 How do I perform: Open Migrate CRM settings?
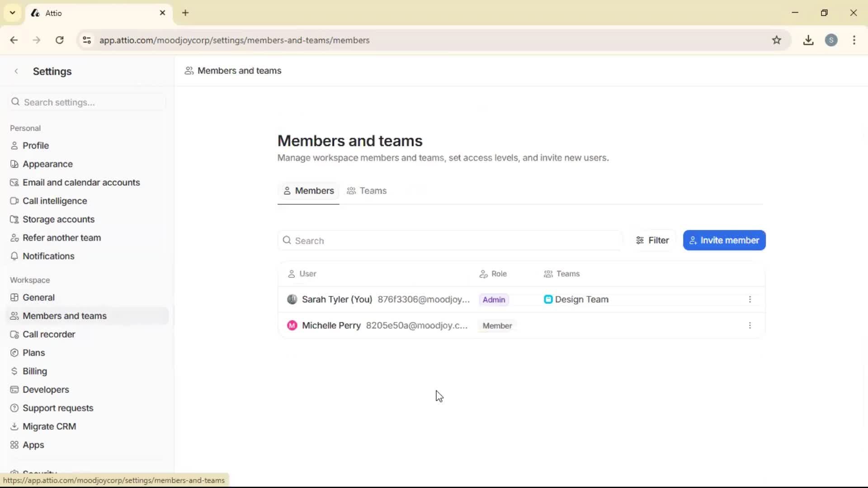[49, 426]
